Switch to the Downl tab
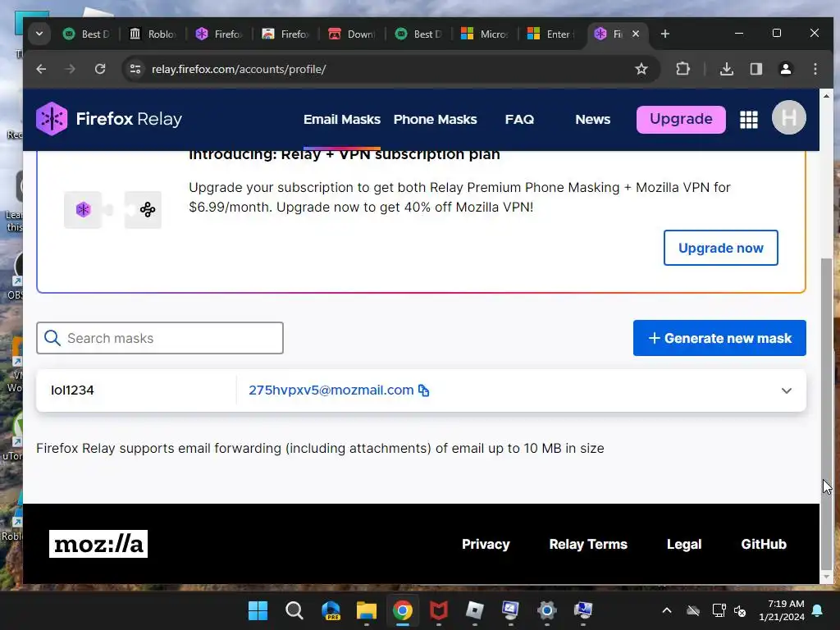 point(352,34)
